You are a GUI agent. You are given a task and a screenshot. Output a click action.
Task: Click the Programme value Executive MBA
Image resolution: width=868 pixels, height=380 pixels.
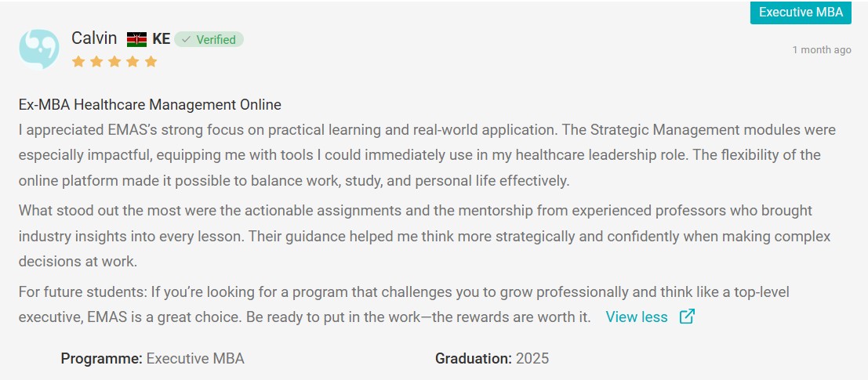pos(195,358)
